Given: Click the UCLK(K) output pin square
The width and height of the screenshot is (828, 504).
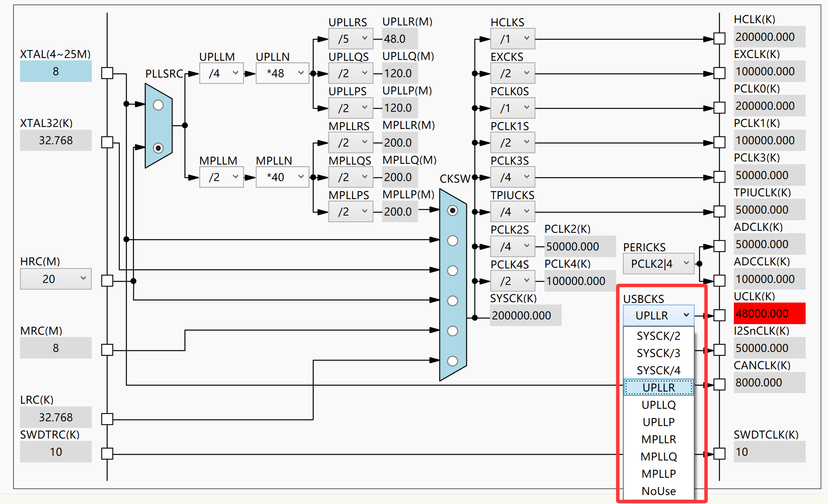Looking at the screenshot, I should coord(719,315).
